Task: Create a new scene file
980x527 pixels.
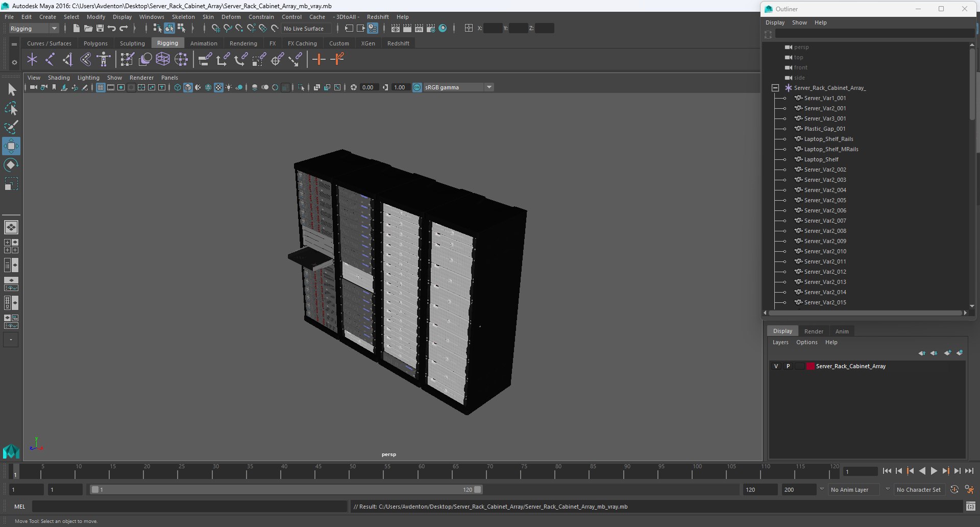Action: 76,29
